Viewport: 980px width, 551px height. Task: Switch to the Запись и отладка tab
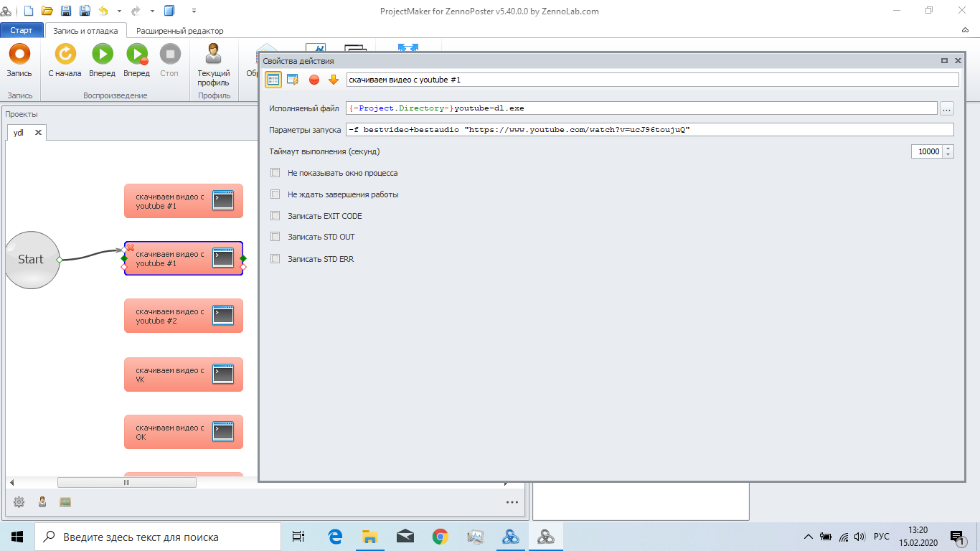pyautogui.click(x=86, y=31)
